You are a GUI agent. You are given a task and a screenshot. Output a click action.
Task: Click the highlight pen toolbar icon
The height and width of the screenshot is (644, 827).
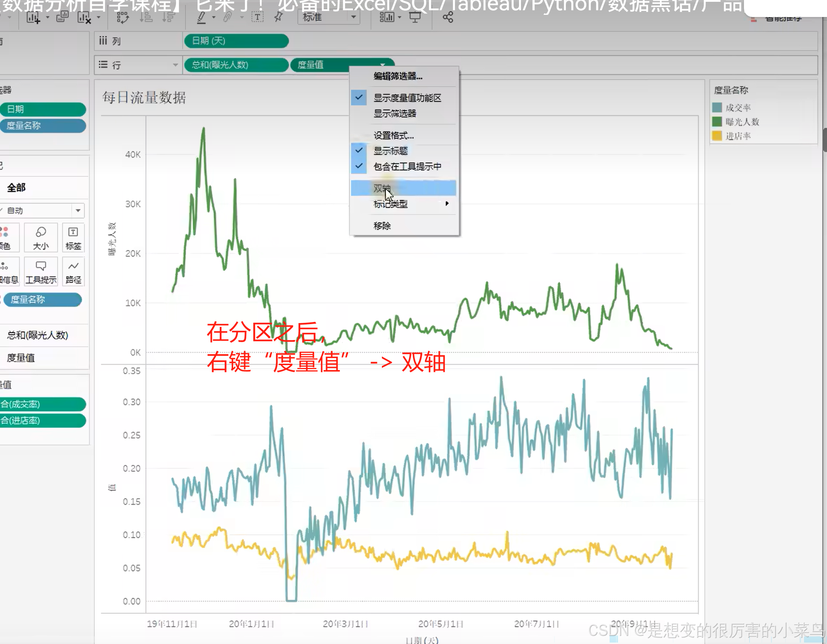[201, 17]
